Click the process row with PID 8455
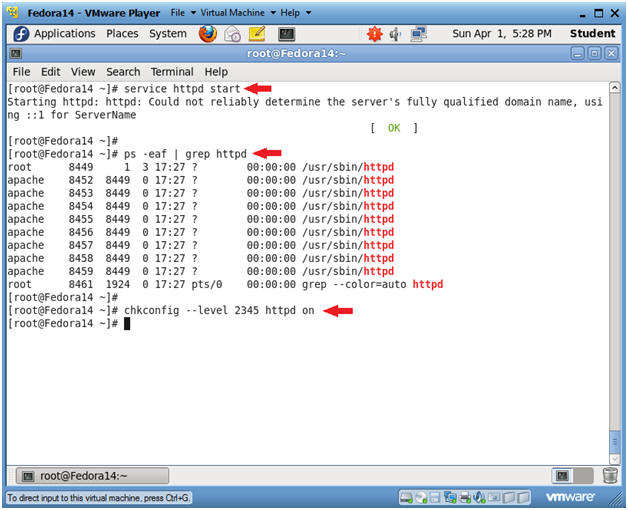The width and height of the screenshot is (628, 510). pos(201,219)
